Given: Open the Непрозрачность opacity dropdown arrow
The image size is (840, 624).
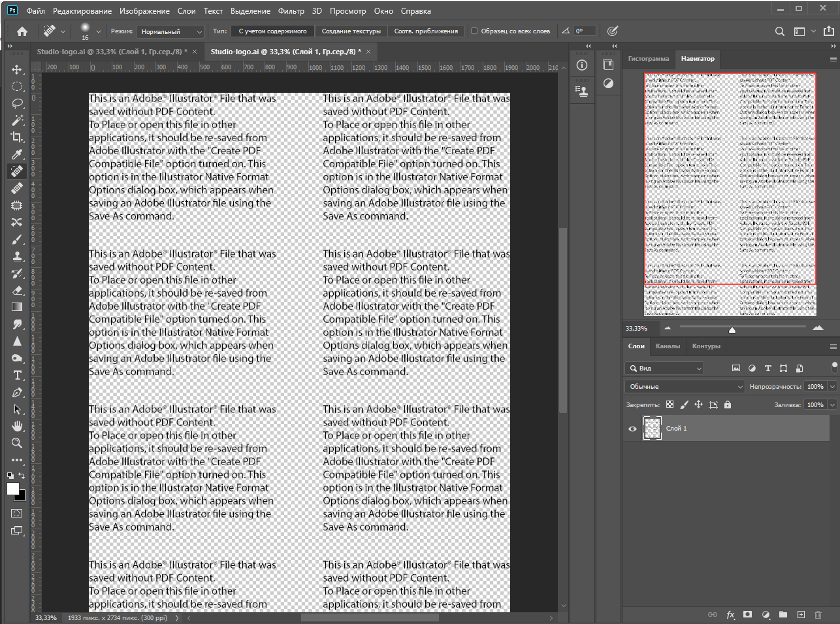Looking at the screenshot, I should click(832, 386).
